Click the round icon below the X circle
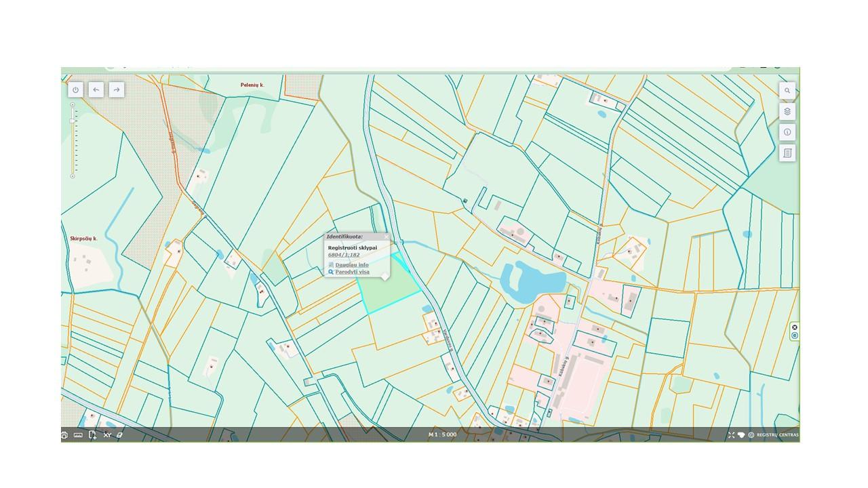This screenshot has height=488, width=868. [795, 335]
